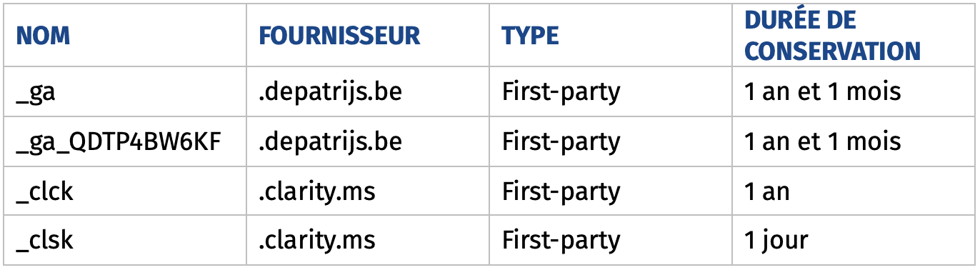Click First-party in the _ga_QDTP4BW6KF row
This screenshot has height=270, width=980.
pos(561,141)
